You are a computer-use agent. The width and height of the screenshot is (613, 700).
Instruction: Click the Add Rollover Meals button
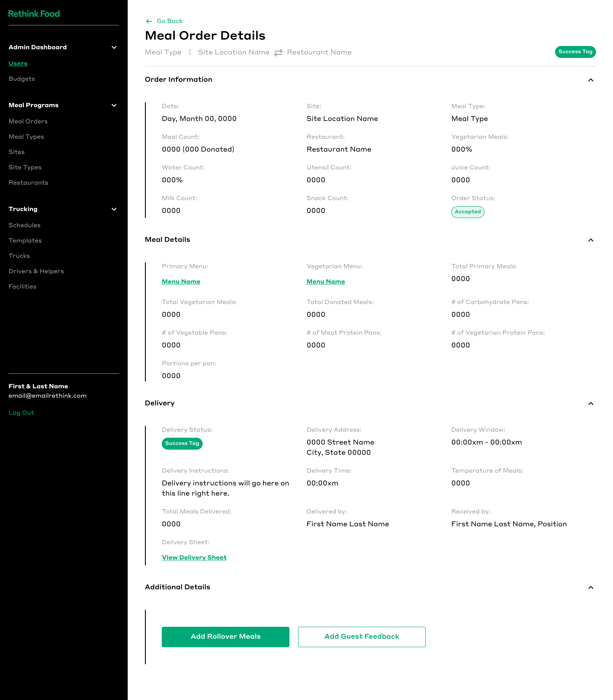pos(225,637)
